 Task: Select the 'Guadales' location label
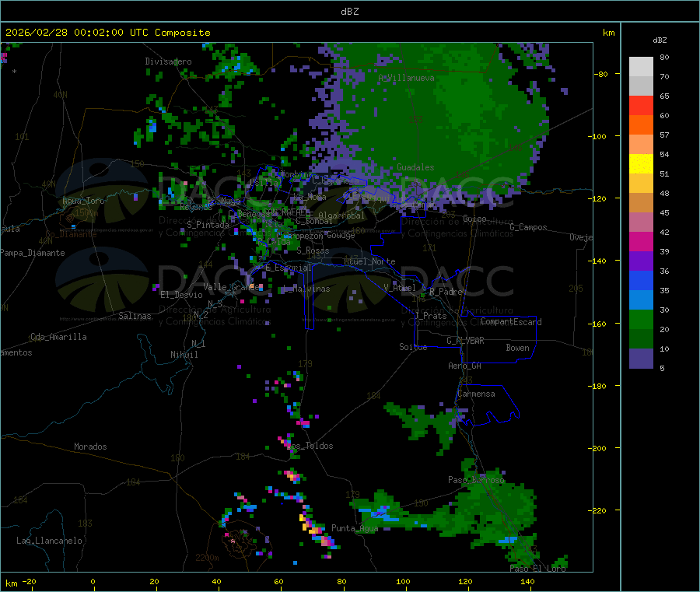(415, 167)
